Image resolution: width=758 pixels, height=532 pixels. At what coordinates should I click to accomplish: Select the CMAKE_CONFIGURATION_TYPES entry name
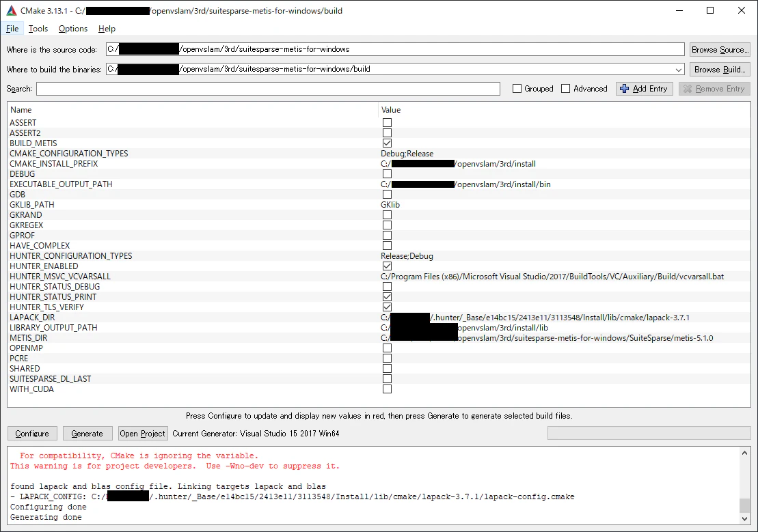click(68, 153)
